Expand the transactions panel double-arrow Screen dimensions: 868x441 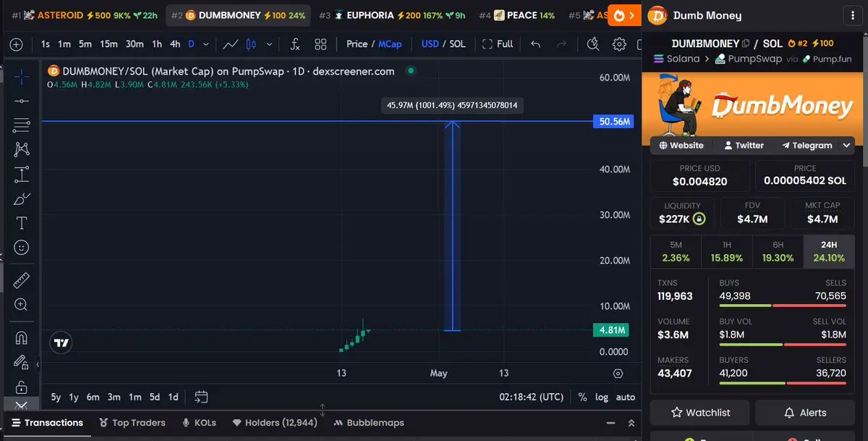point(631,423)
